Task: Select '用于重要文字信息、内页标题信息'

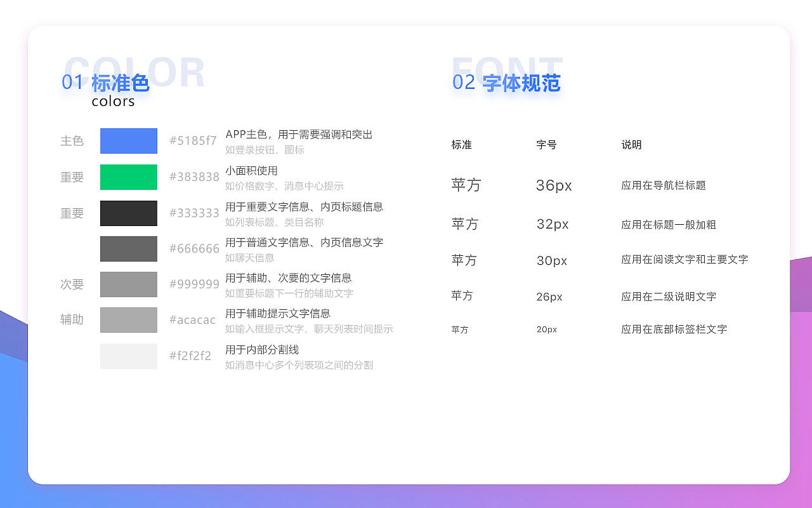Action: tap(304, 207)
